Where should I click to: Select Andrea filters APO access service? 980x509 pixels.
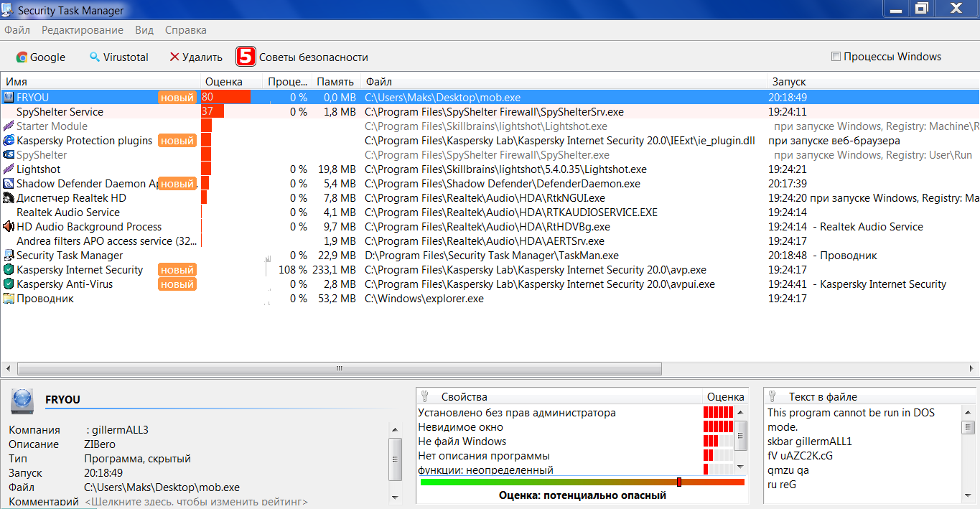point(490,241)
